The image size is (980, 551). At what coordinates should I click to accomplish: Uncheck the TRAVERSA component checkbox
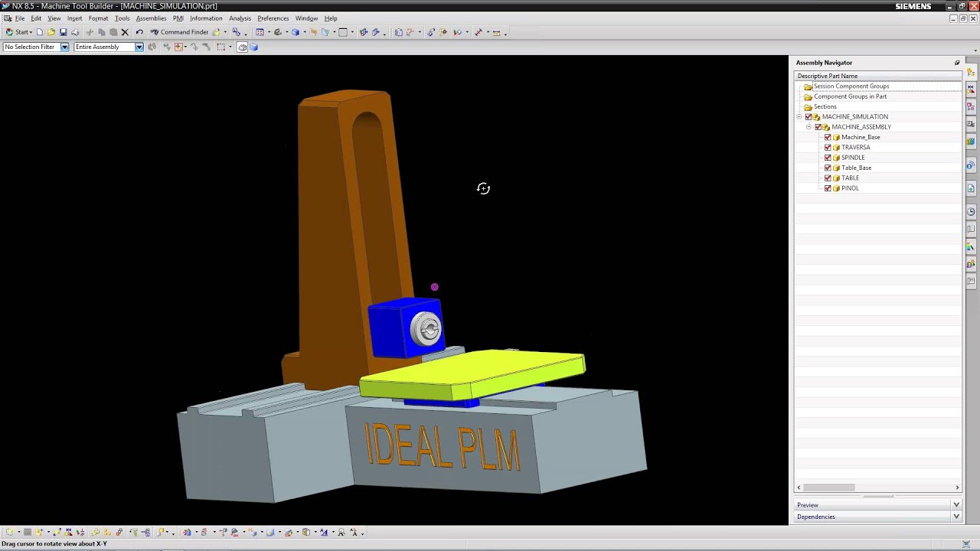point(828,148)
